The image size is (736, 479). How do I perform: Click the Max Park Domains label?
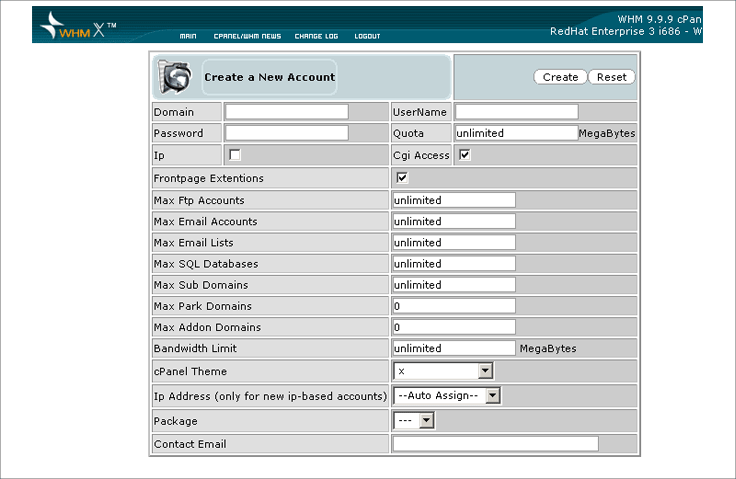[x=203, y=306]
